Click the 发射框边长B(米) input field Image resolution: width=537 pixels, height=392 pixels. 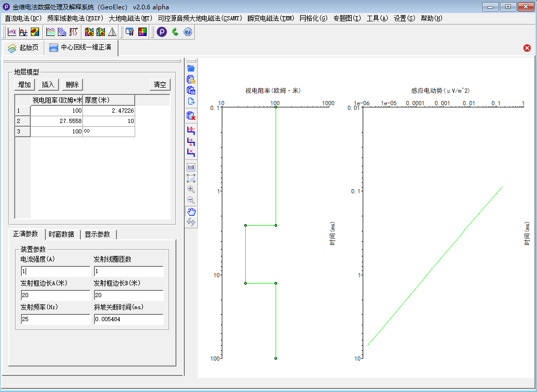pyautogui.click(x=129, y=295)
